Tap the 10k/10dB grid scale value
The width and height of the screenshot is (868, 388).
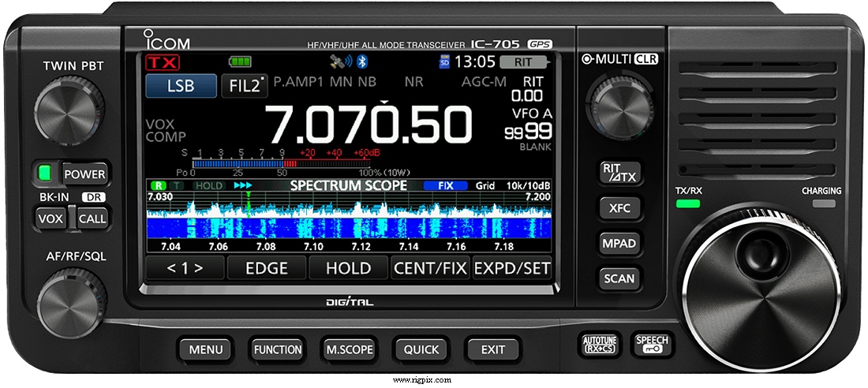click(529, 185)
